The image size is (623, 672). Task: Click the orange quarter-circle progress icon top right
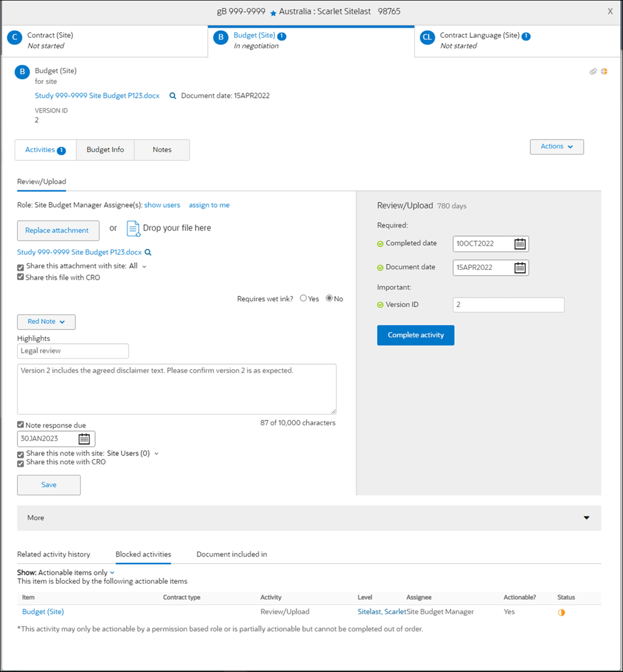604,71
